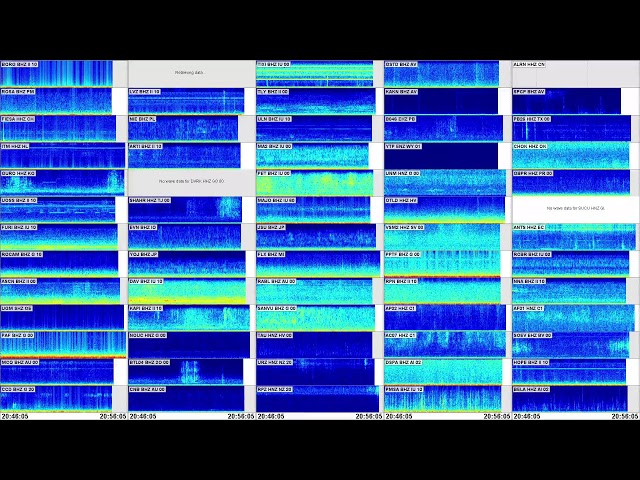This screenshot has height=480, width=640.
Task: Select the FLX BHZ MI spectrogram
Action: click(318, 264)
